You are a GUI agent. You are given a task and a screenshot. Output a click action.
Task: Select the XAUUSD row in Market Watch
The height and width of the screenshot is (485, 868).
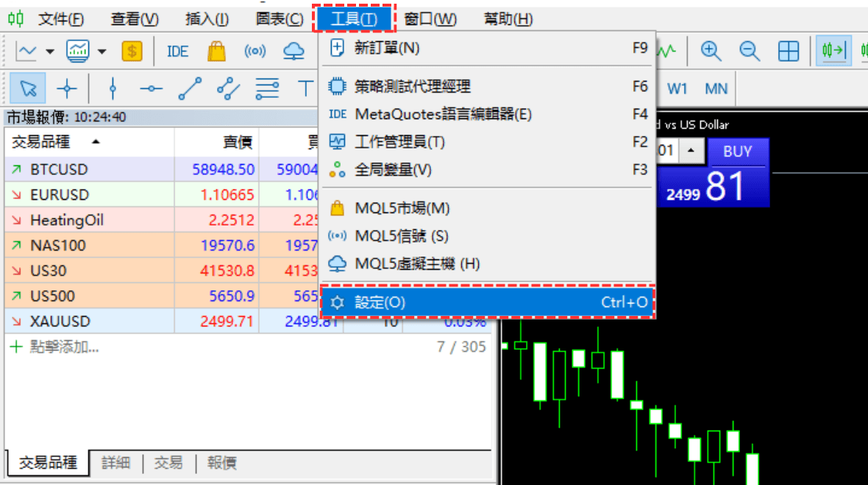(60, 321)
